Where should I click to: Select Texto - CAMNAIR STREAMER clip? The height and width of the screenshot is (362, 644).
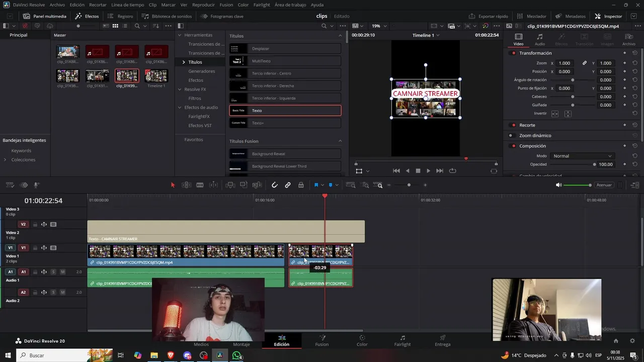tap(226, 231)
